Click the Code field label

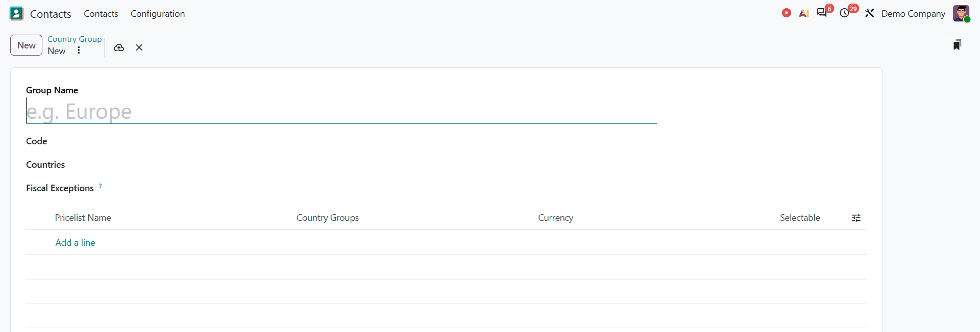[37, 141]
